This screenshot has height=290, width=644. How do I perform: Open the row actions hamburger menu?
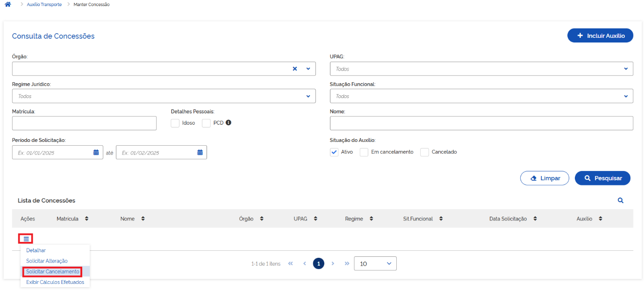tap(26, 239)
